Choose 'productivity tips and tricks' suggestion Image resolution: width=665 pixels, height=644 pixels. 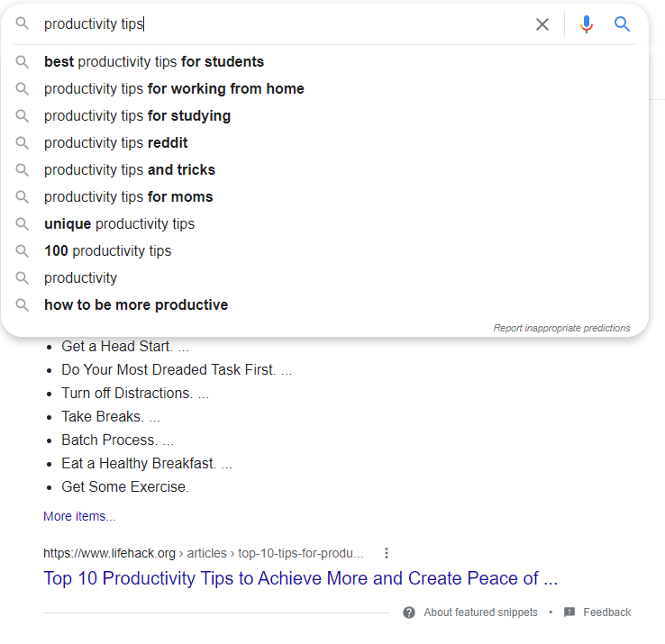tap(324, 170)
